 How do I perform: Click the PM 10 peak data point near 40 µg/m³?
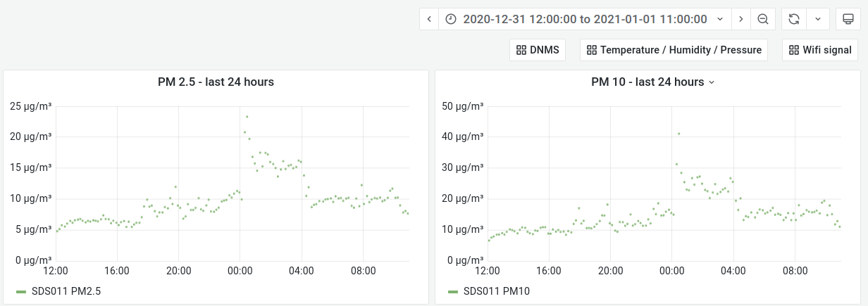[x=678, y=134]
